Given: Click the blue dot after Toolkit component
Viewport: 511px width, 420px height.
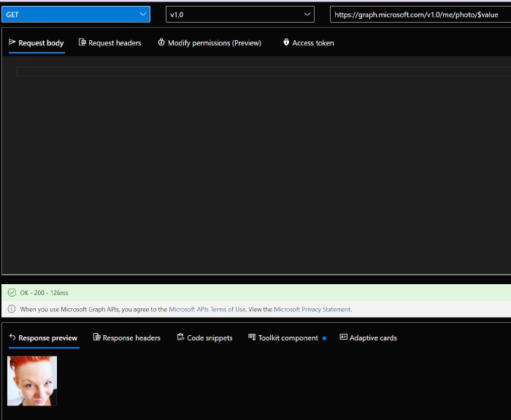Looking at the screenshot, I should [x=324, y=338].
